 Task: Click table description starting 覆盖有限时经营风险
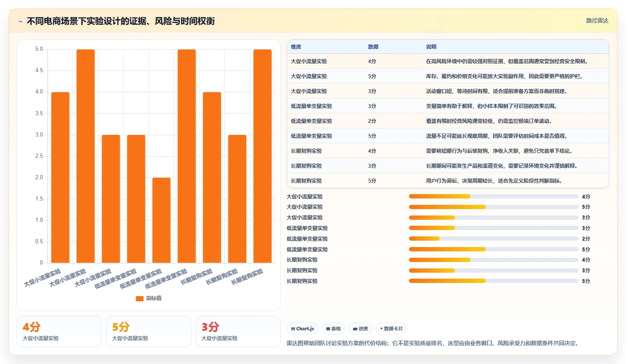click(x=490, y=121)
